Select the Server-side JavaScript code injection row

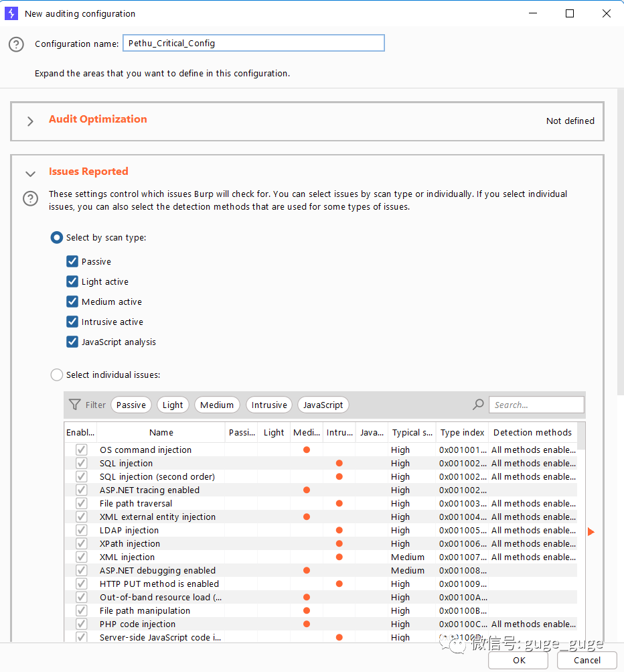pyautogui.click(x=320, y=637)
